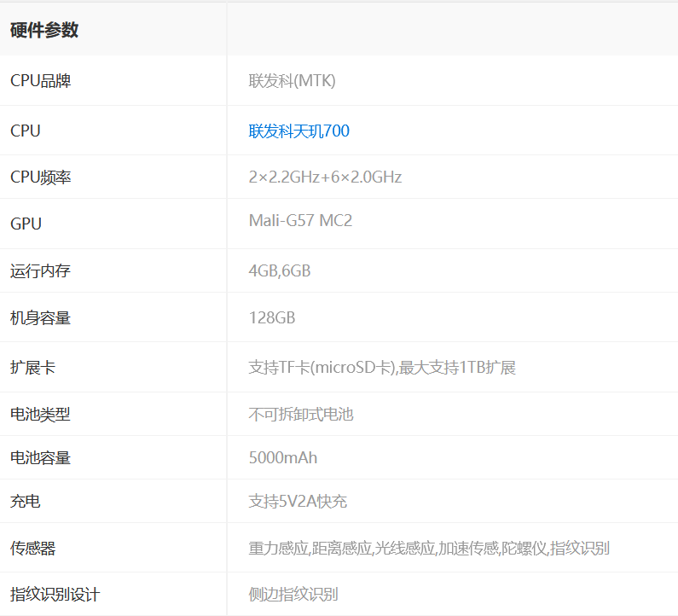Click the 充电 row label

tap(25, 502)
